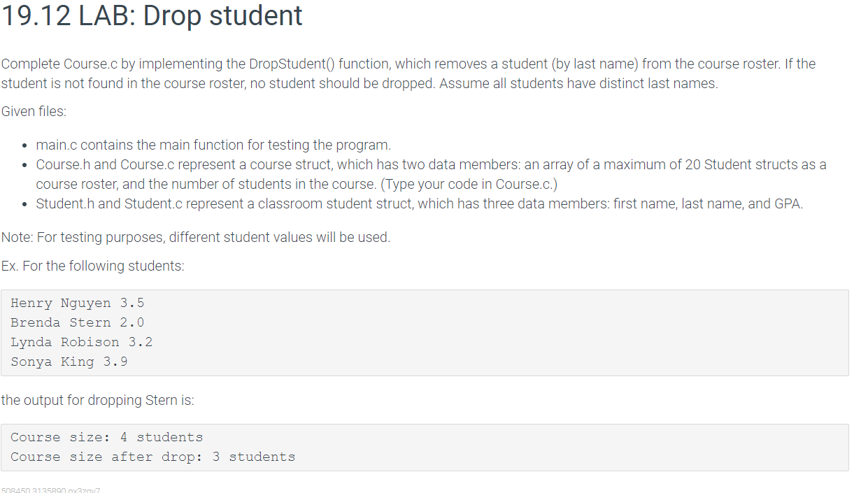
Task: Select the 'Given files:' text line
Action: click(34, 111)
